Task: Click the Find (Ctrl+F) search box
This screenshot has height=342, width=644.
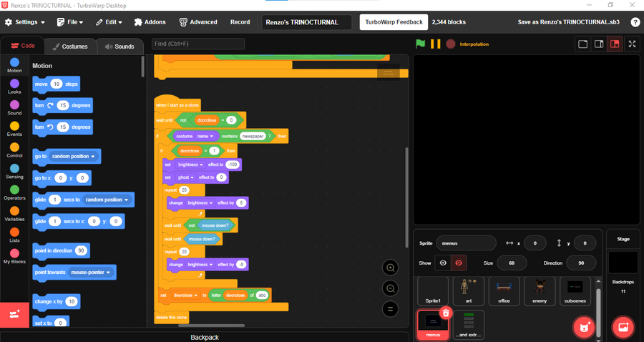Action: click(198, 44)
